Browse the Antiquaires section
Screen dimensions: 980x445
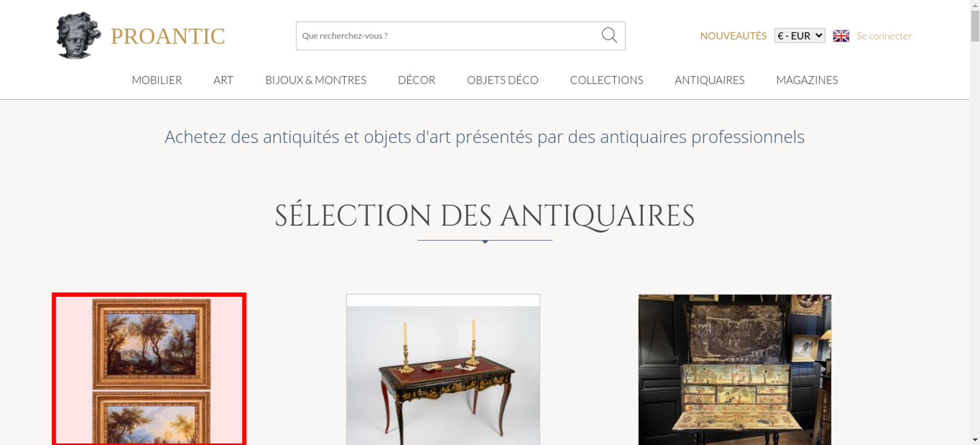tap(710, 80)
